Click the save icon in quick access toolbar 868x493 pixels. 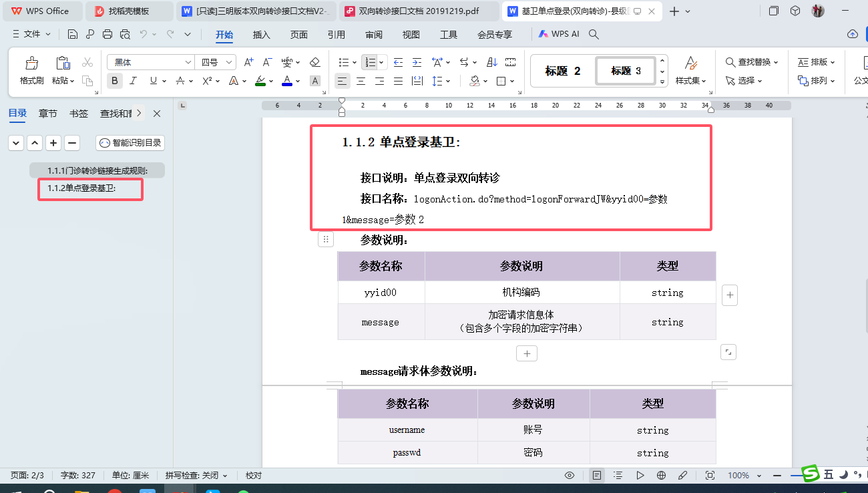pos(73,34)
